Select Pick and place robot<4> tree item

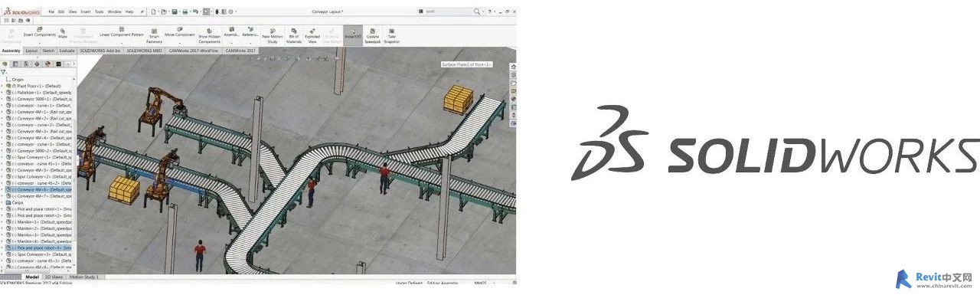(x=40, y=247)
